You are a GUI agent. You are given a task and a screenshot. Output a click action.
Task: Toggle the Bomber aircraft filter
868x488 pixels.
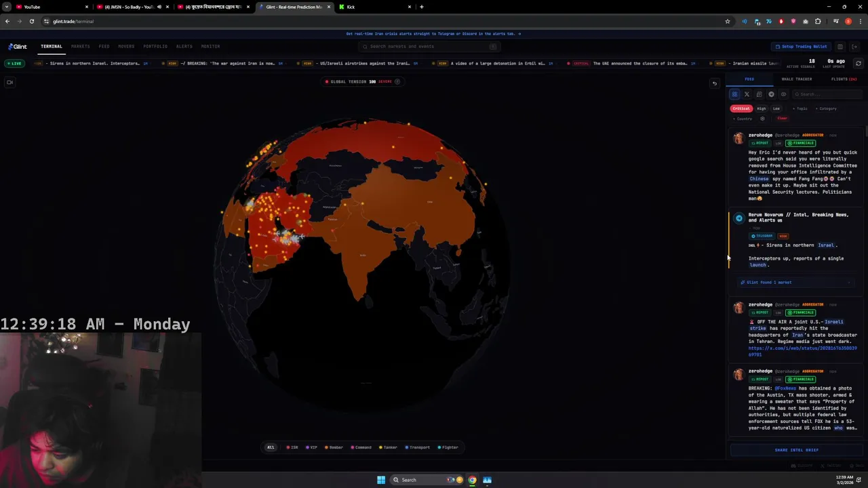point(334,447)
